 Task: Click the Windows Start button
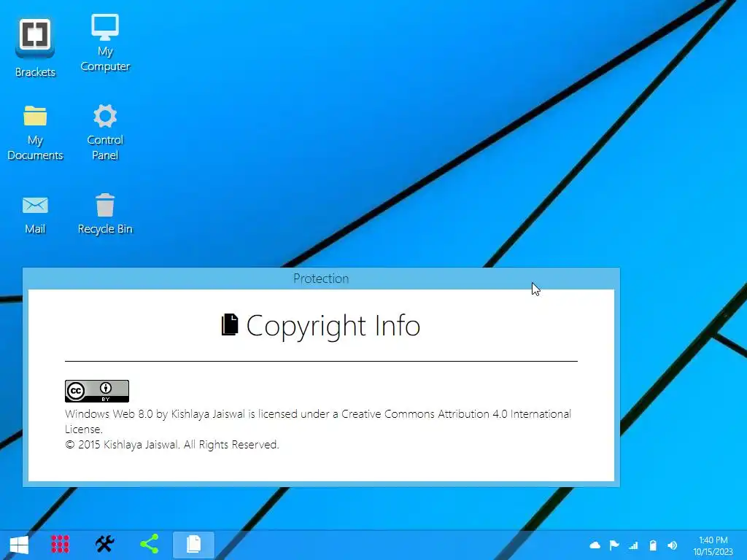(19, 544)
